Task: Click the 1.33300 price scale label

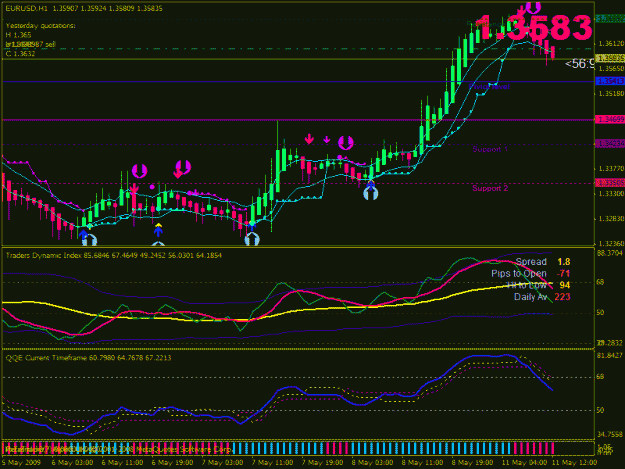Action: [x=611, y=194]
